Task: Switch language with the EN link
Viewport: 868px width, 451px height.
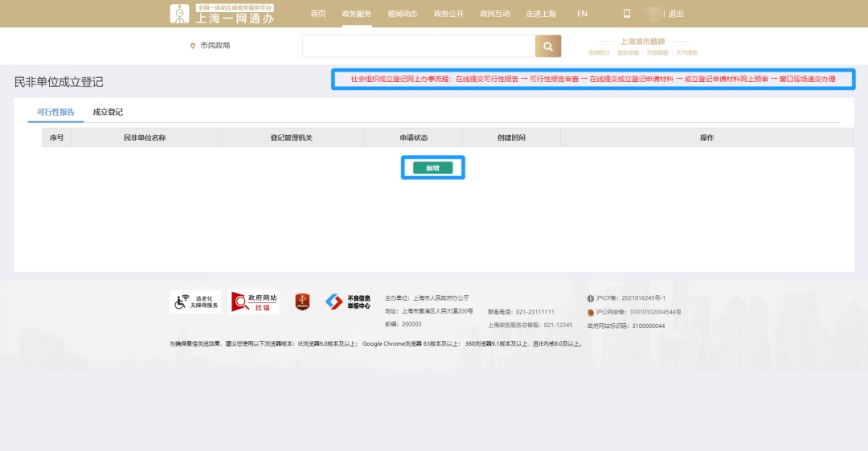Action: click(x=582, y=14)
